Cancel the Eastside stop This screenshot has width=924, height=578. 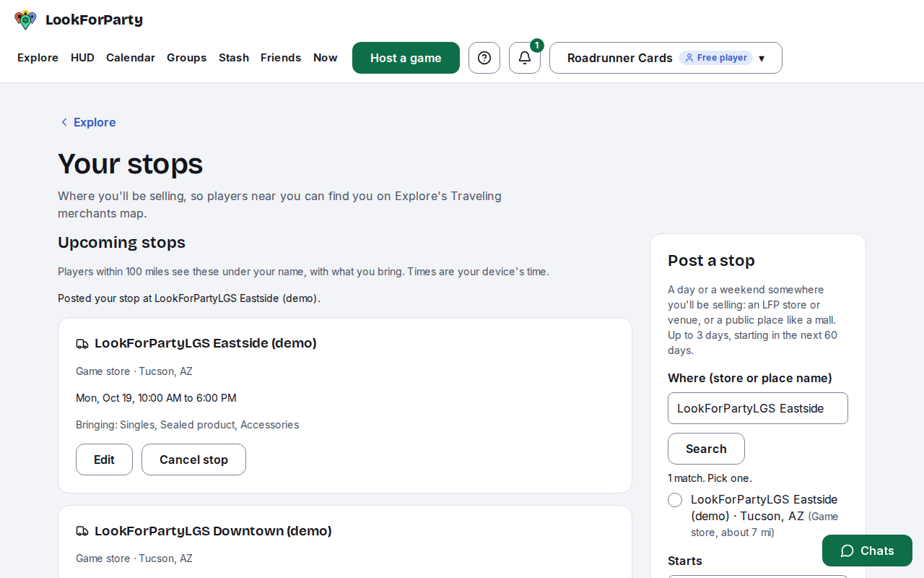coord(193,460)
